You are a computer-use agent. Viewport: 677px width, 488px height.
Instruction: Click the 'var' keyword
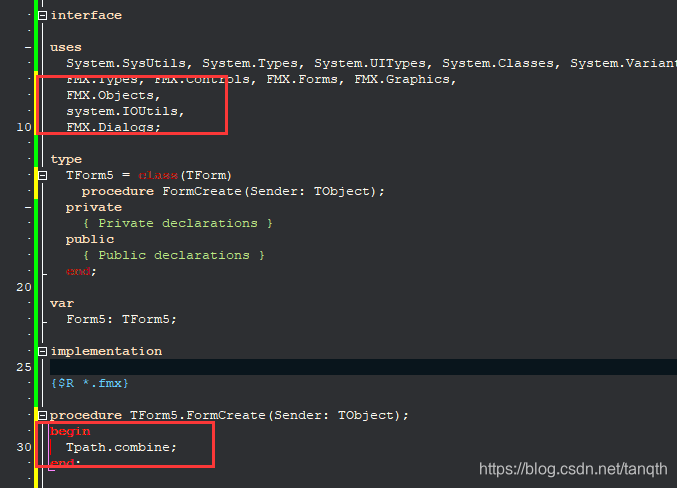click(62, 303)
